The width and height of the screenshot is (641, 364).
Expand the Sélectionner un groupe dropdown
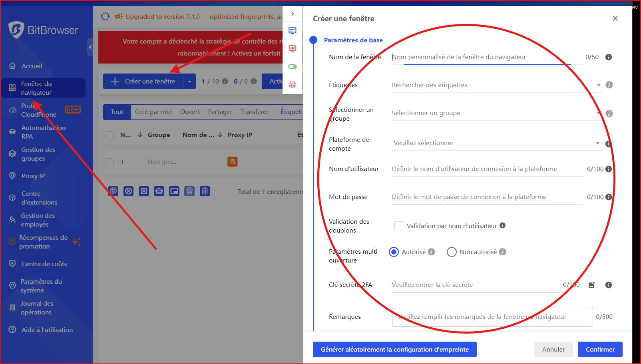coord(496,113)
